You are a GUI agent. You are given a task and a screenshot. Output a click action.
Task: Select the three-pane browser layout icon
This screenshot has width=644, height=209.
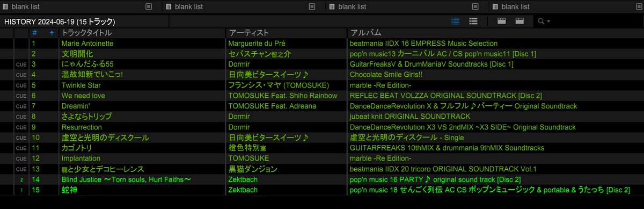502,21
